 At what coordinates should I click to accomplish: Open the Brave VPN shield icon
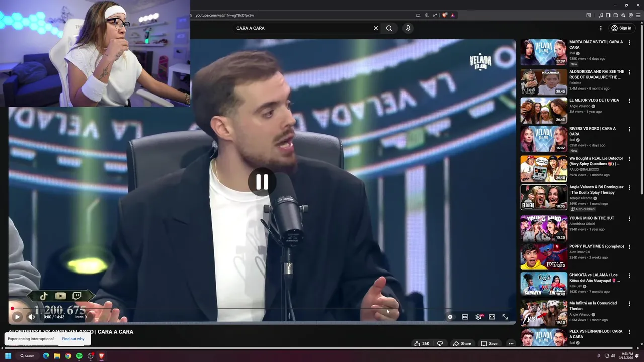pos(630,15)
